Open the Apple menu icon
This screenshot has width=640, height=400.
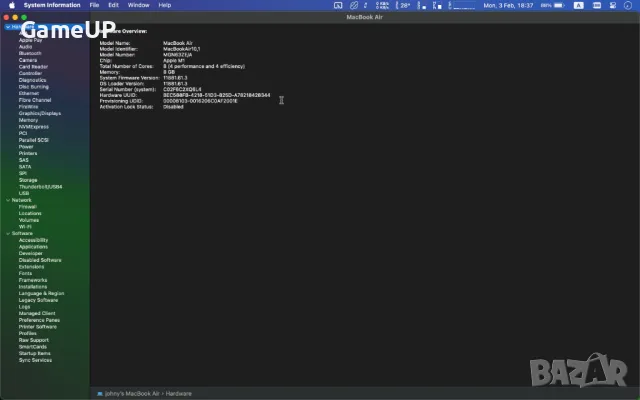[x=9, y=5]
